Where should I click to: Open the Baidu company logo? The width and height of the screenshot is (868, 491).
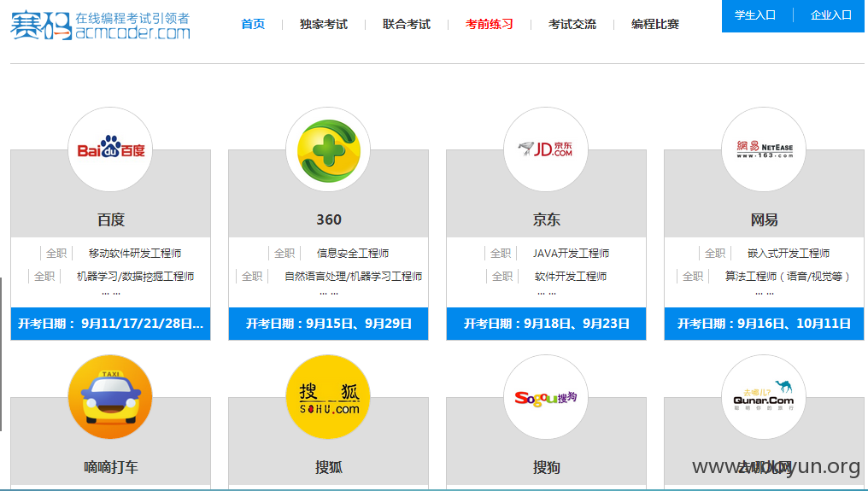[x=110, y=149]
